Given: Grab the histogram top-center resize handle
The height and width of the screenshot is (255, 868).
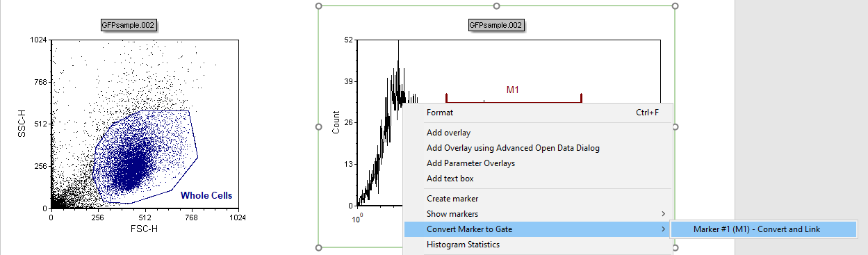Looking at the screenshot, I should [x=497, y=6].
